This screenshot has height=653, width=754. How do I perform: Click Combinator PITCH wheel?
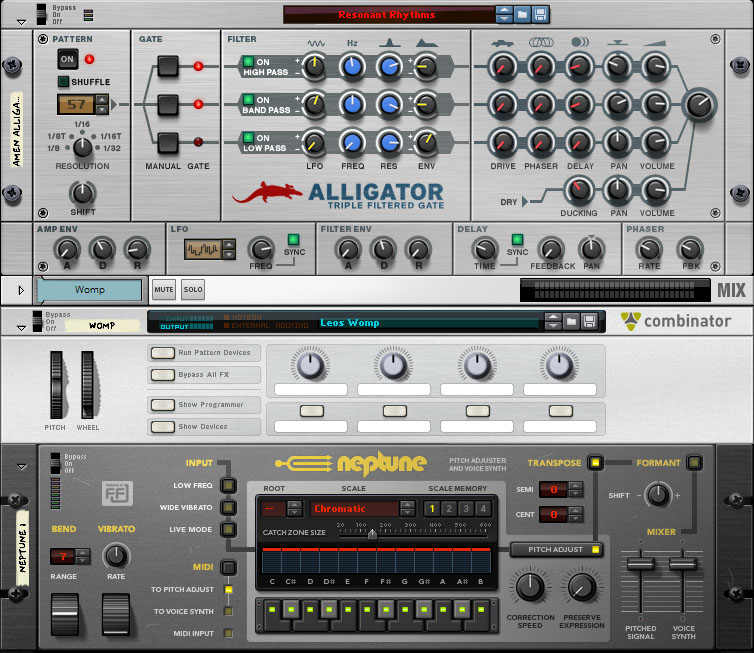point(57,385)
